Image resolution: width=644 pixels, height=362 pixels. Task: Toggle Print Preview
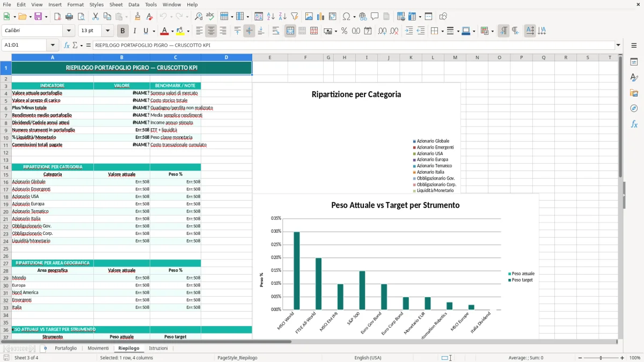[x=80, y=17]
